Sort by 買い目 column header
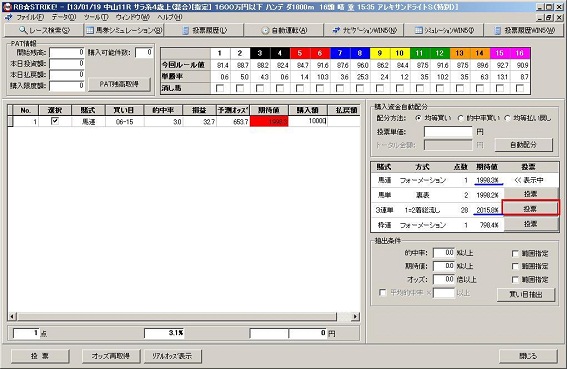This screenshot has height=369, width=567. [x=124, y=110]
